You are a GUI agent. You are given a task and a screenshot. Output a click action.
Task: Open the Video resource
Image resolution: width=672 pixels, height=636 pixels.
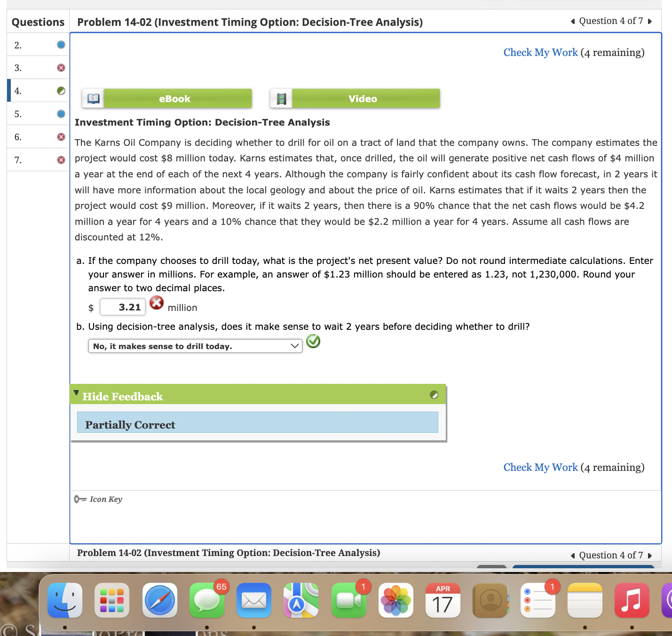coord(362,98)
